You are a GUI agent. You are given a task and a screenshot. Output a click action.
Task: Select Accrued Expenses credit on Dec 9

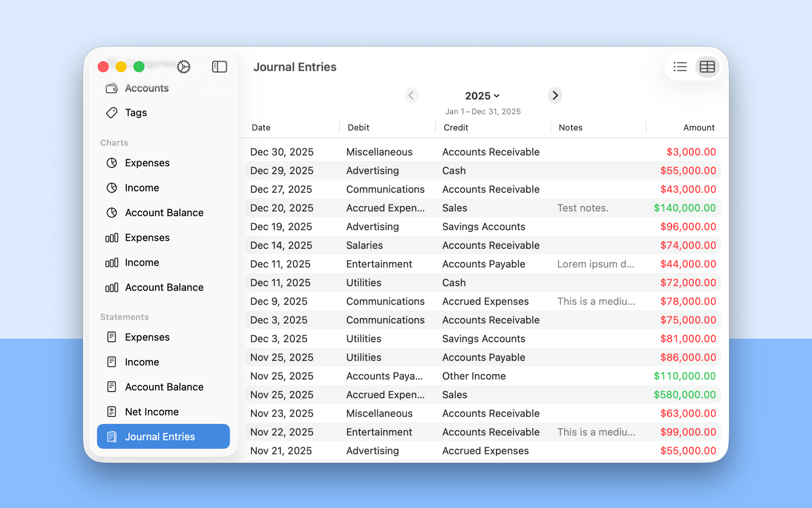click(485, 301)
